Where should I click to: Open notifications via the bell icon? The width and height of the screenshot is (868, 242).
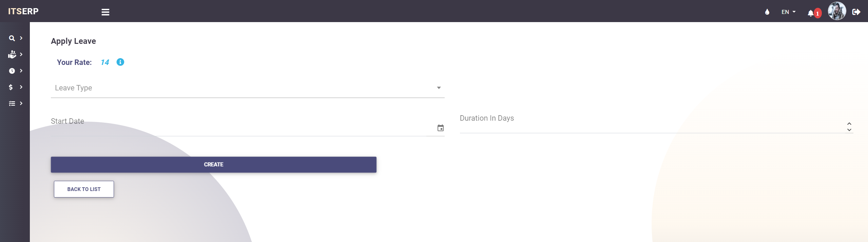811,13
